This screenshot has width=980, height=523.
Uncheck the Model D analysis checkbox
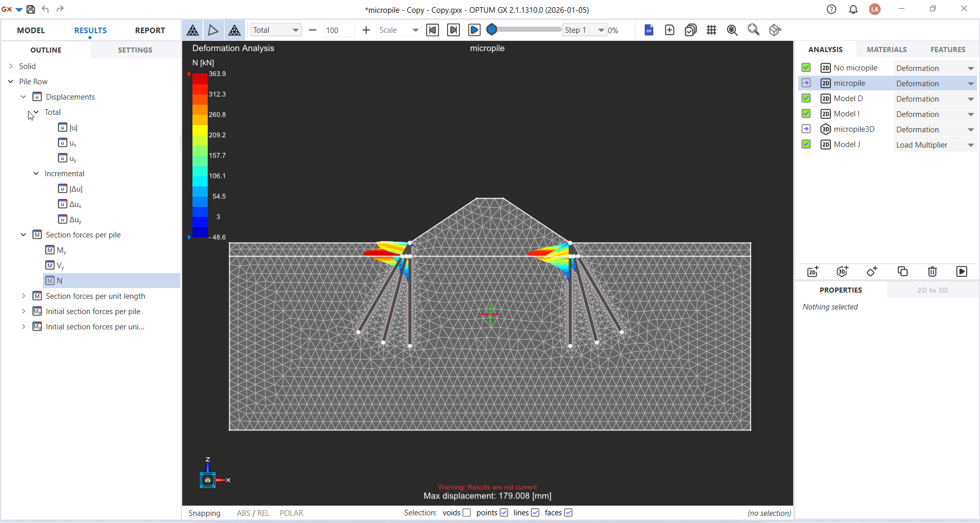(x=806, y=99)
